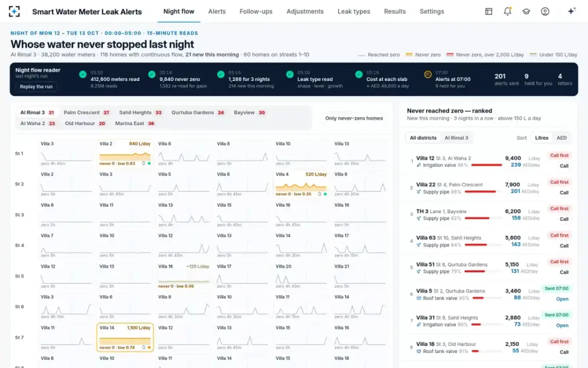Open Villa 14 card showing 1,100 L/day
This screenshot has width=588, height=368.
(x=124, y=337)
